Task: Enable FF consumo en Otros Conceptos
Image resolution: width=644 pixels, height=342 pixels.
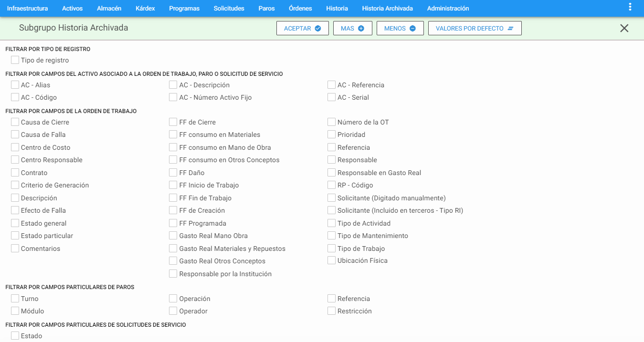Action: point(173,160)
